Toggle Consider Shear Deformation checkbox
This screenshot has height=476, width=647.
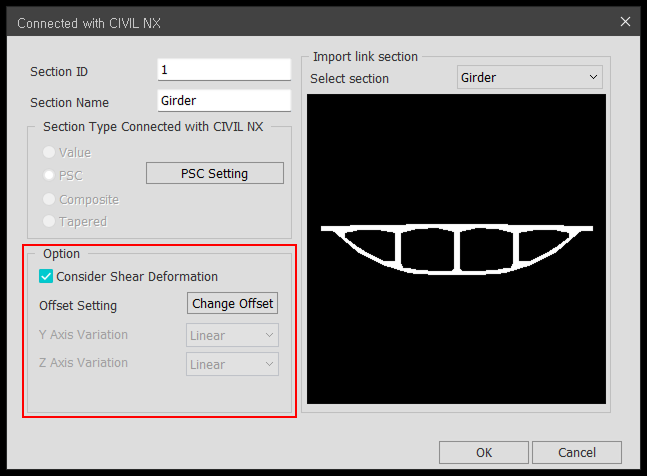coord(46,276)
